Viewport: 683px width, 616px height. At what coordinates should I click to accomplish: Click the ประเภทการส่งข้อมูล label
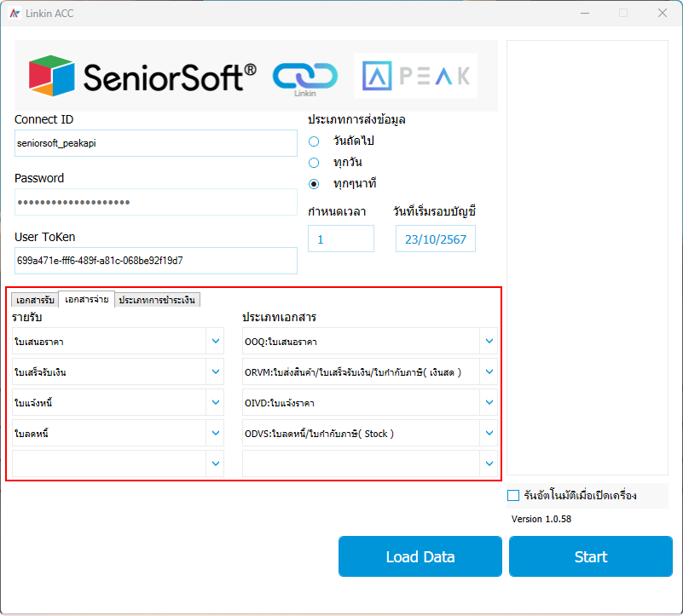[356, 120]
